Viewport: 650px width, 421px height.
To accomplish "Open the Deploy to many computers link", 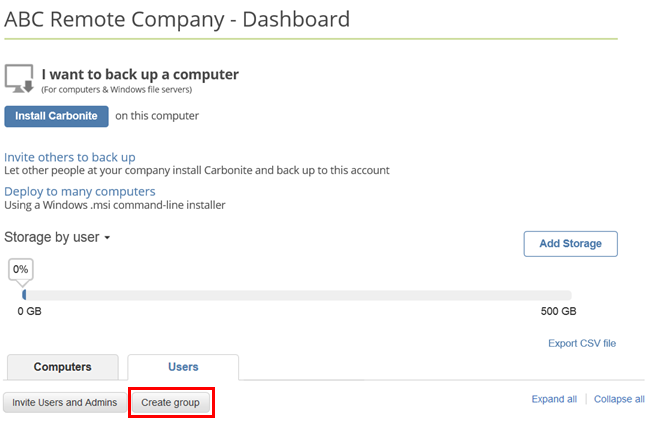I will click(x=80, y=191).
